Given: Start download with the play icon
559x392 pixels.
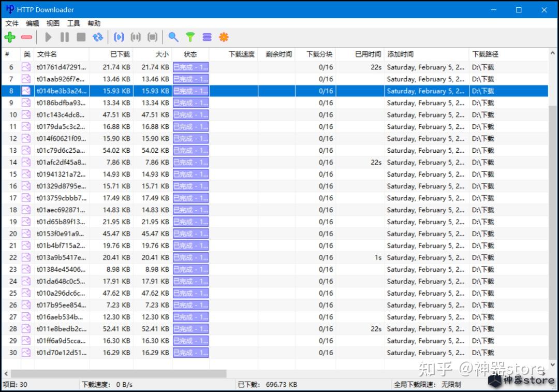Looking at the screenshot, I should [x=48, y=37].
